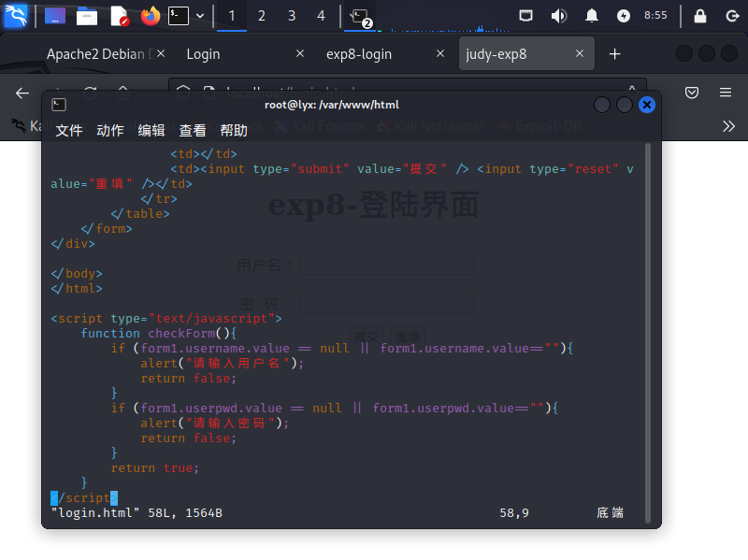Open a new Firefox tab

coord(615,54)
